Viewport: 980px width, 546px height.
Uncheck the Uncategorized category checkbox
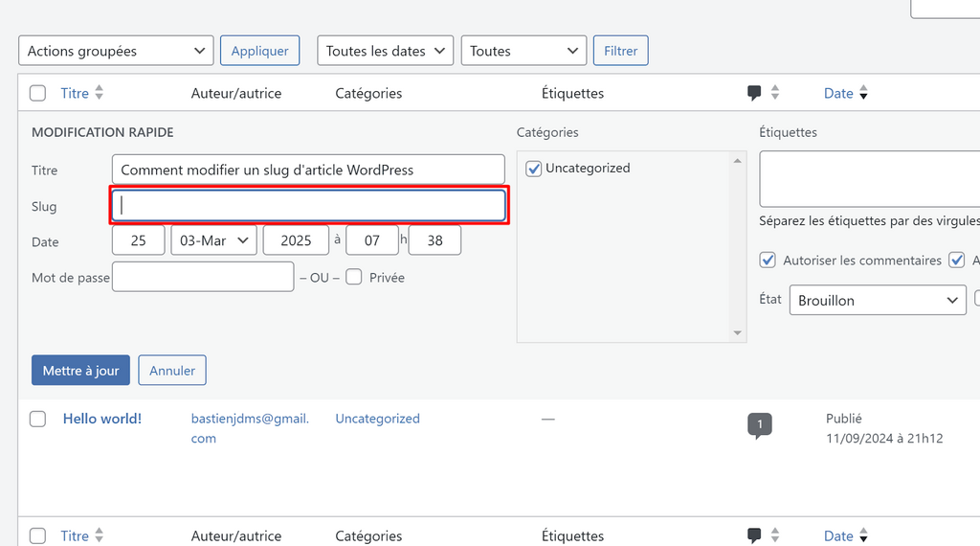534,169
